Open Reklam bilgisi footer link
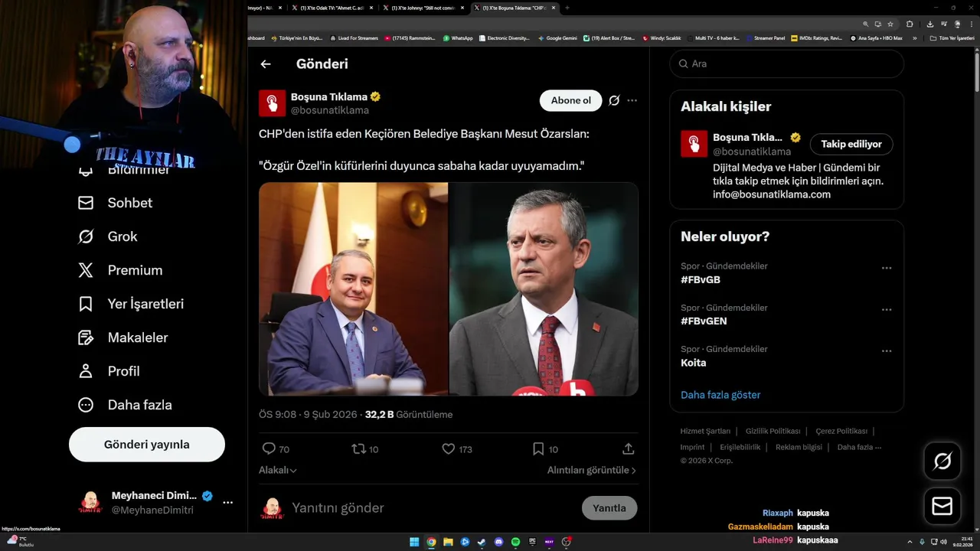This screenshot has height=551, width=980. click(799, 447)
